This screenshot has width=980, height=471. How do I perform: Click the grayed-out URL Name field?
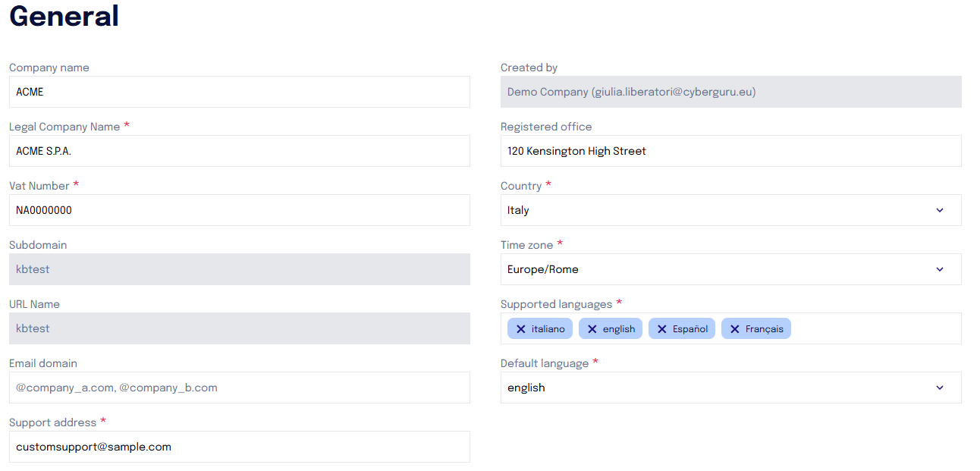click(x=239, y=328)
